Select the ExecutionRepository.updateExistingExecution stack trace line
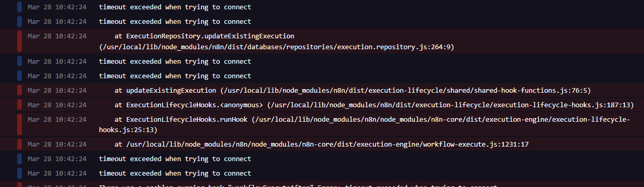Image resolution: width=644 pixels, height=187 pixels. [x=205, y=36]
